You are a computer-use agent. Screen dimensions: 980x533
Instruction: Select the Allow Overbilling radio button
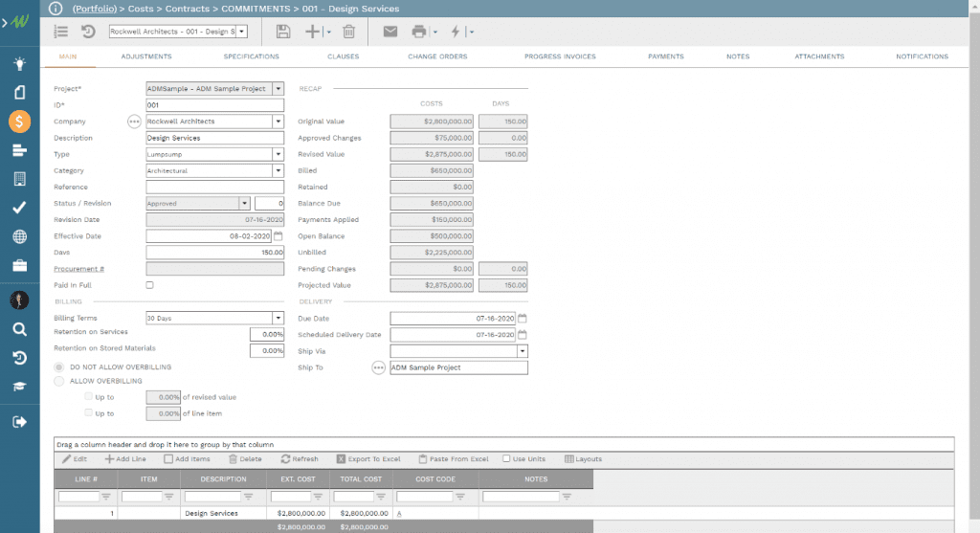[59, 381]
